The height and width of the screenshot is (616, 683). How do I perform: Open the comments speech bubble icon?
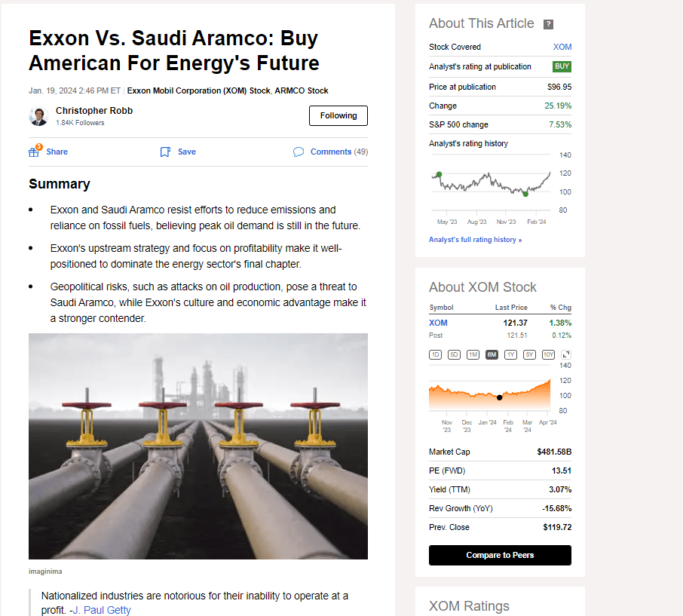tap(299, 152)
